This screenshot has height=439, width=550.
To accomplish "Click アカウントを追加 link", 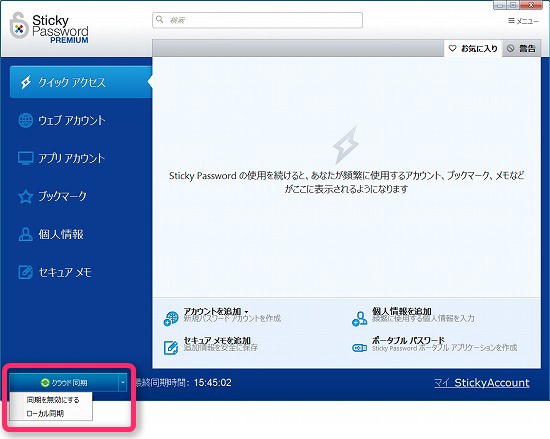I will (212, 311).
